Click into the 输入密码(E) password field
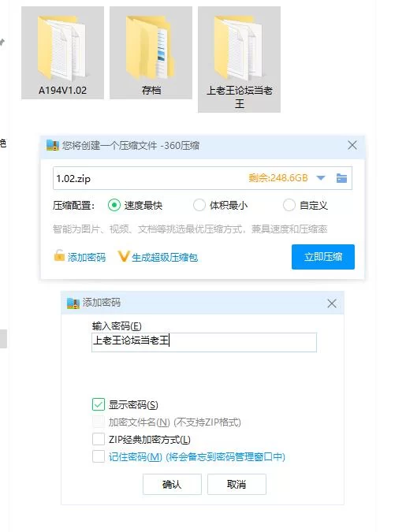This screenshot has height=532, width=406. pyautogui.click(x=204, y=342)
